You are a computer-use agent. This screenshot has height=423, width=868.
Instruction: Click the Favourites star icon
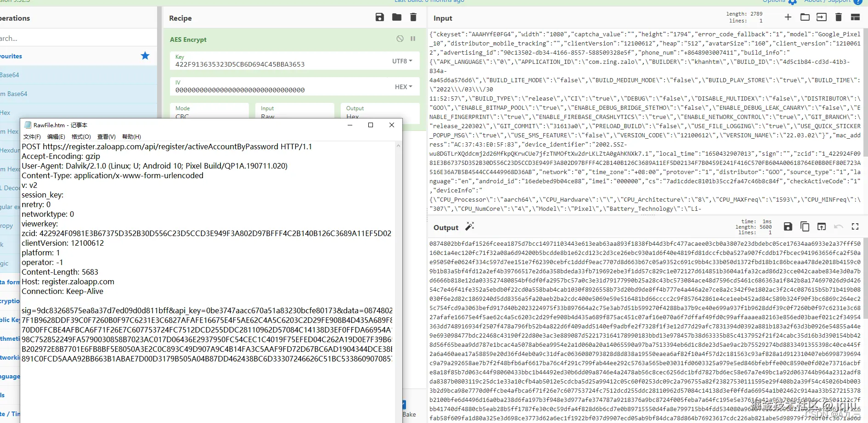tap(145, 56)
